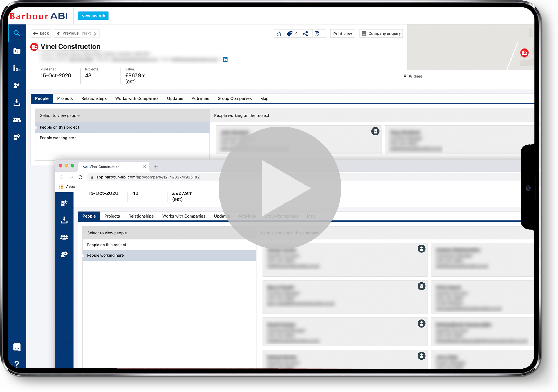558x392 pixels.
Task: Select People working here in top list
Action: (58, 138)
